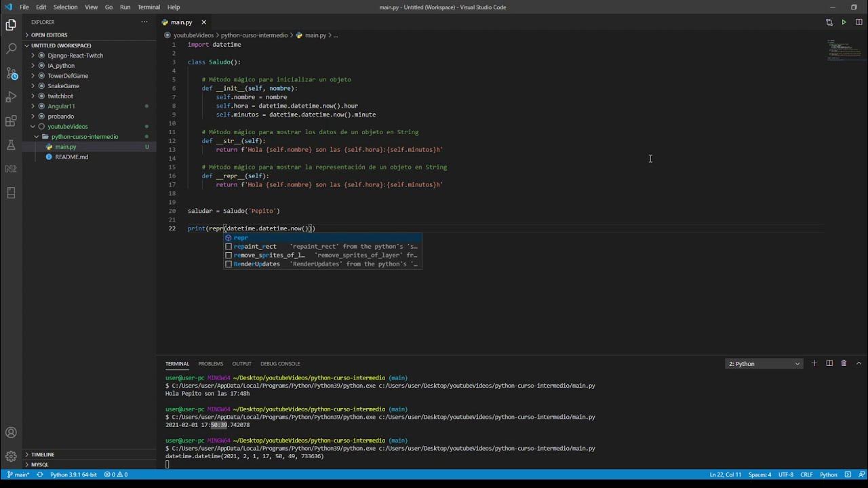
Task: Click python-curso-intermedio in the breadcrumb
Action: click(254, 35)
